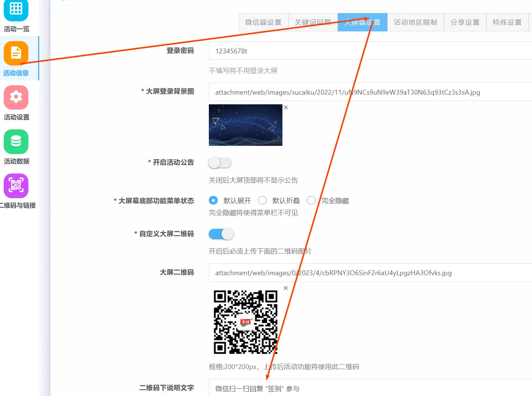532x396 pixels.
Task: Turn off 自定义大屏二维码 switch
Action: pos(221,234)
